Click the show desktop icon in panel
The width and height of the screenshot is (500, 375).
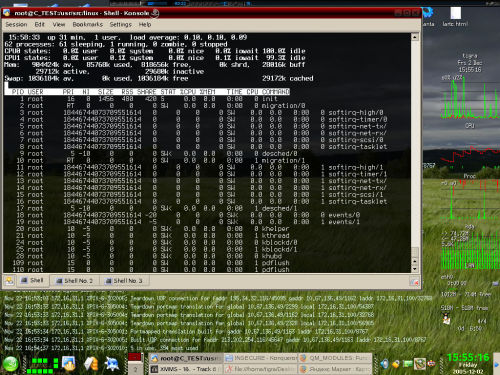[69, 363]
